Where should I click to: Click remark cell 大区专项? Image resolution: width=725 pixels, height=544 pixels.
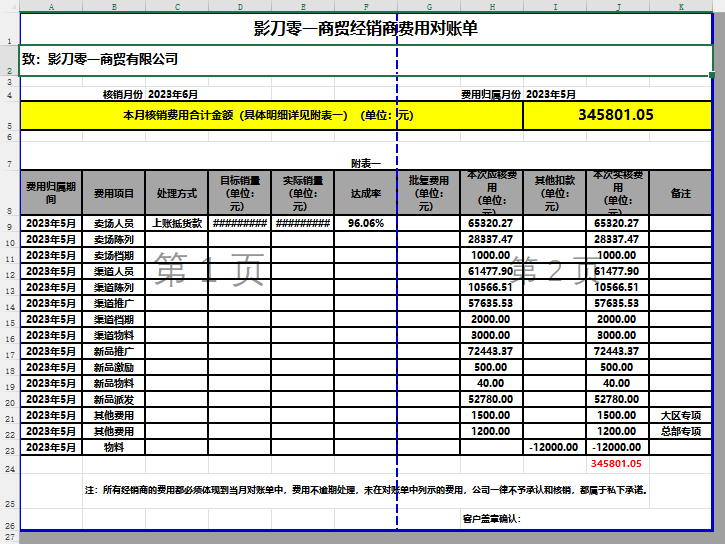pyautogui.click(x=681, y=416)
